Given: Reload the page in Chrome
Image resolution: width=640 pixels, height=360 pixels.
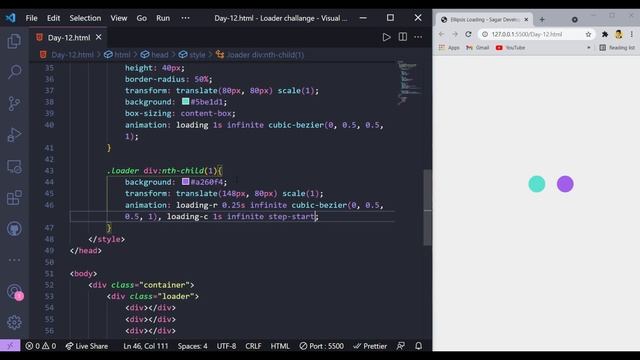Looking at the screenshot, I should click(468, 34).
